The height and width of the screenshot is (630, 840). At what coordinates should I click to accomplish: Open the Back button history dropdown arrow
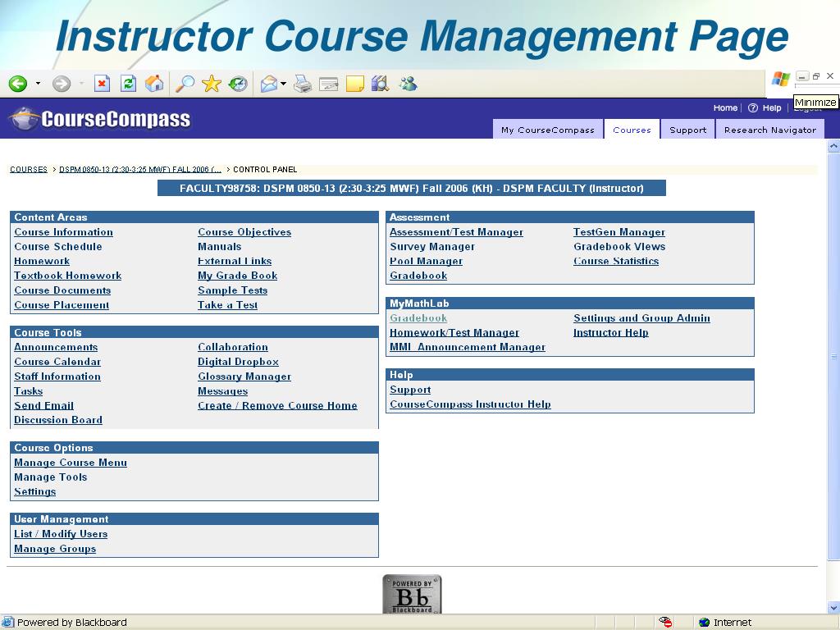tap(38, 83)
